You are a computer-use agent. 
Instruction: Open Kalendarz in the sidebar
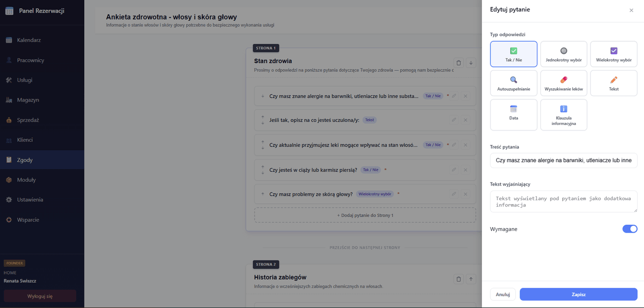(x=29, y=40)
